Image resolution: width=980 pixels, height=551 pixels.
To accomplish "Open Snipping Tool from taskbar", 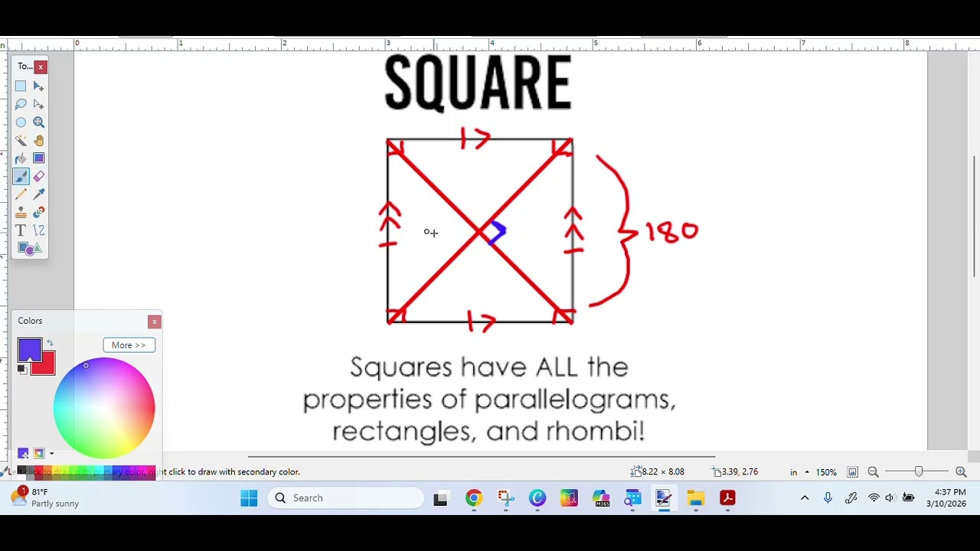I will 505,498.
